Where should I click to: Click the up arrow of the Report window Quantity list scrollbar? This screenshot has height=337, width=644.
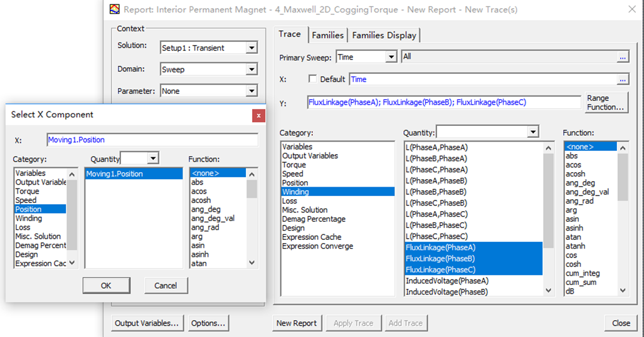coord(548,148)
